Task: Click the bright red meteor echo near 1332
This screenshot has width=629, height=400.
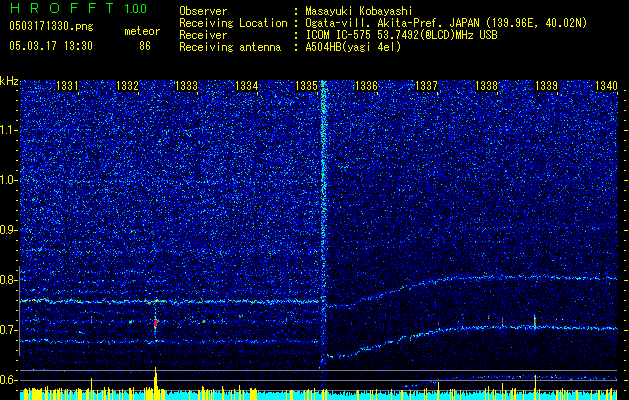Action: pos(156,323)
